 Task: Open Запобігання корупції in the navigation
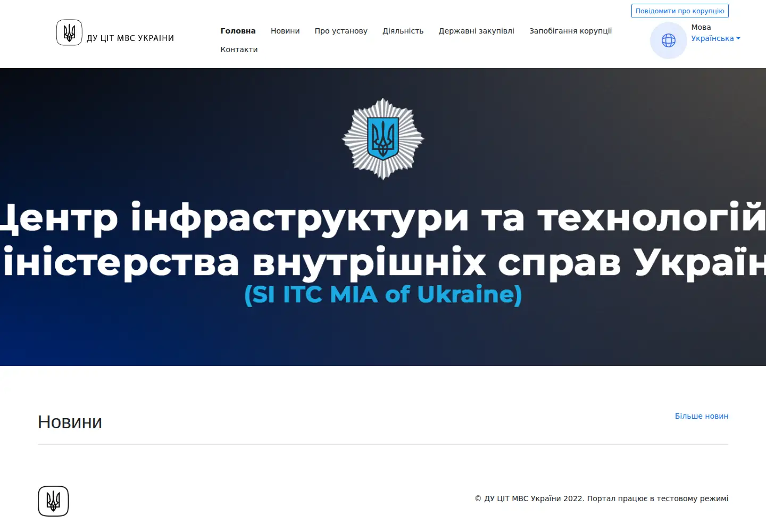pyautogui.click(x=571, y=31)
